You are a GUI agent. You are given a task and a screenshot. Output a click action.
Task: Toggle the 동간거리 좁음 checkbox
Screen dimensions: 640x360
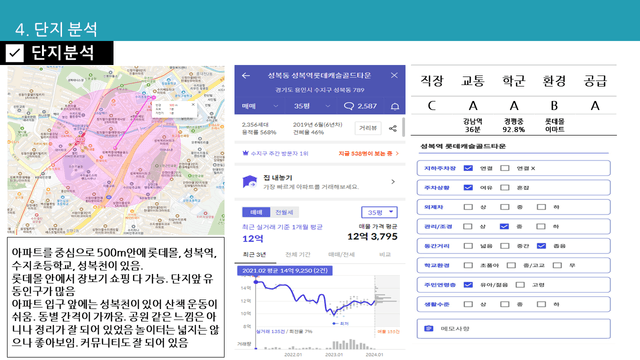tap(541, 246)
